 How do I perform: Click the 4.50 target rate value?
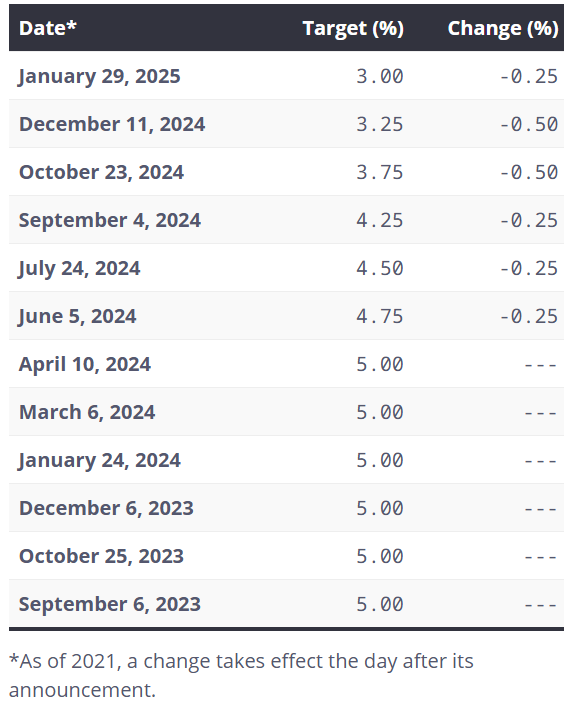click(x=379, y=268)
